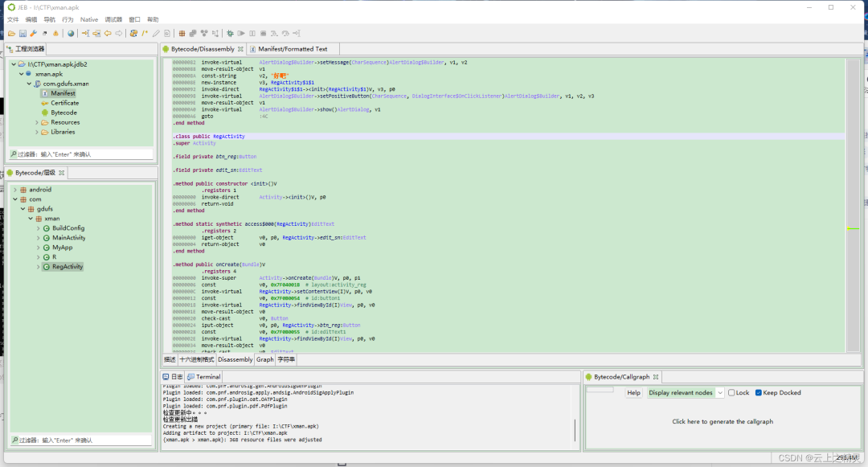Open the 调试器 menu

(113, 19)
